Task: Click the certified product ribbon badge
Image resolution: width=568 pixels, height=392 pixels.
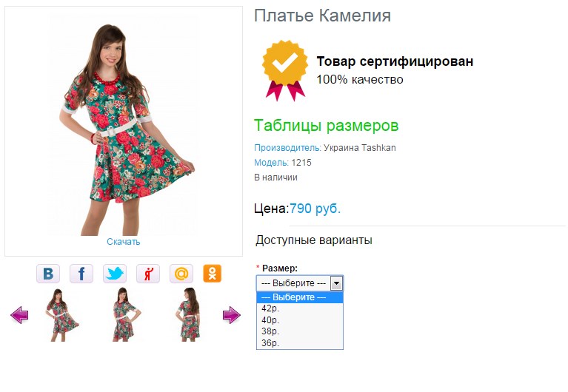Action: (285, 70)
